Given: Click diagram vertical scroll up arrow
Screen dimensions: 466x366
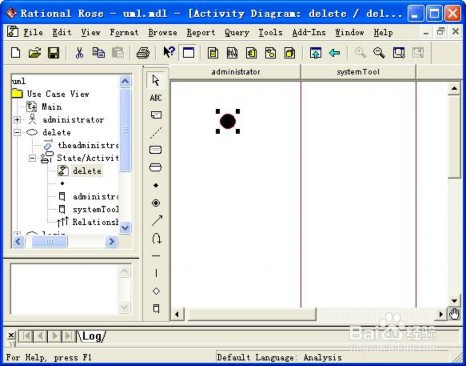Looking at the screenshot, I should (454, 88).
